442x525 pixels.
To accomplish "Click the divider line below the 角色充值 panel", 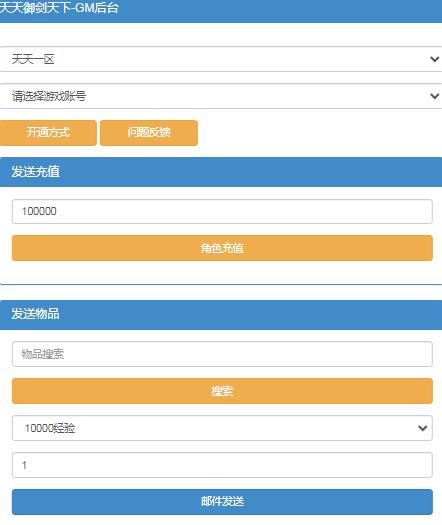I will point(221,284).
